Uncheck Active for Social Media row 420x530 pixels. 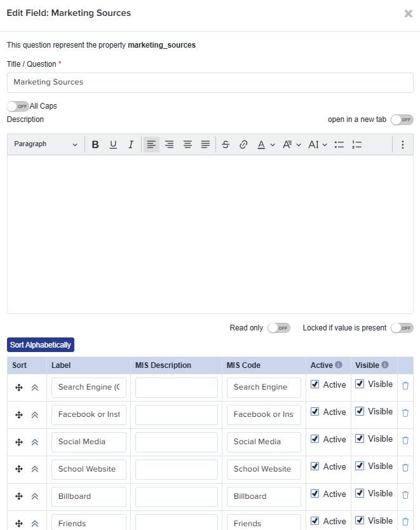pos(315,439)
